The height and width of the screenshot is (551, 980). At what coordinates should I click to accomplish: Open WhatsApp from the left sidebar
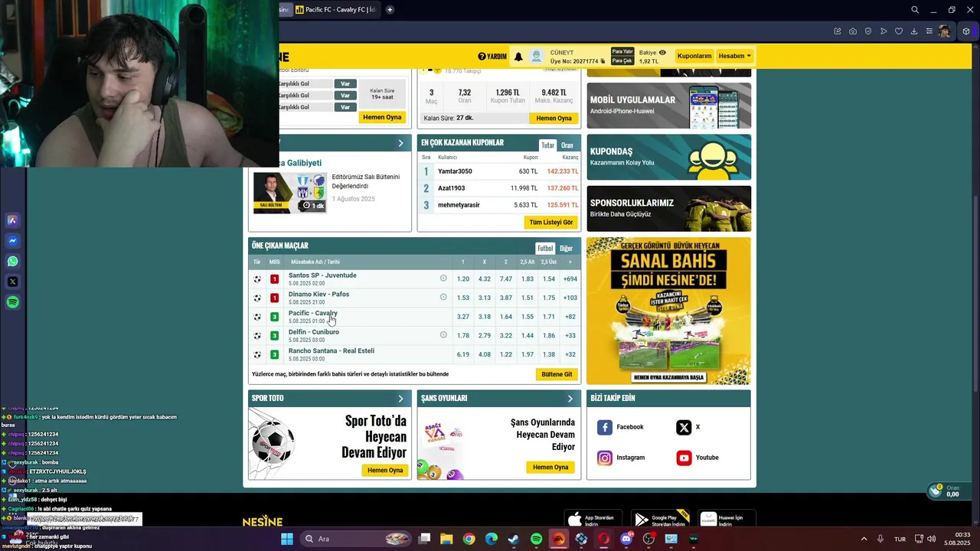click(x=12, y=261)
